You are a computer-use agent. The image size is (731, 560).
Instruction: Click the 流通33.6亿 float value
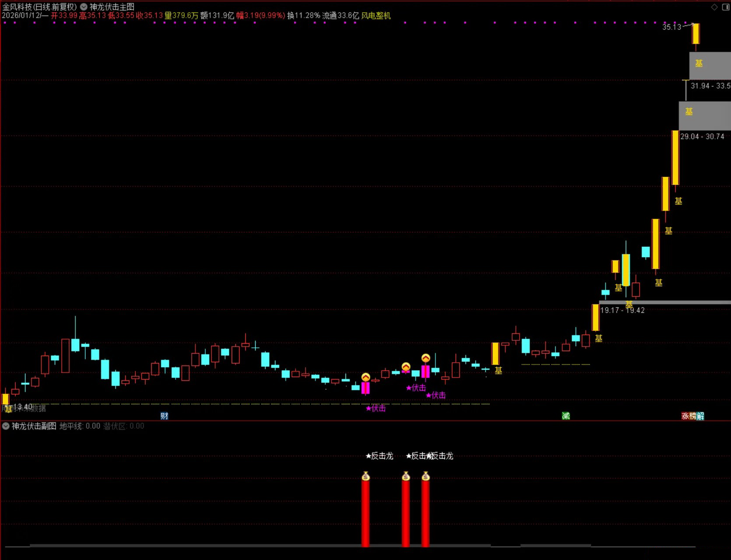[341, 16]
